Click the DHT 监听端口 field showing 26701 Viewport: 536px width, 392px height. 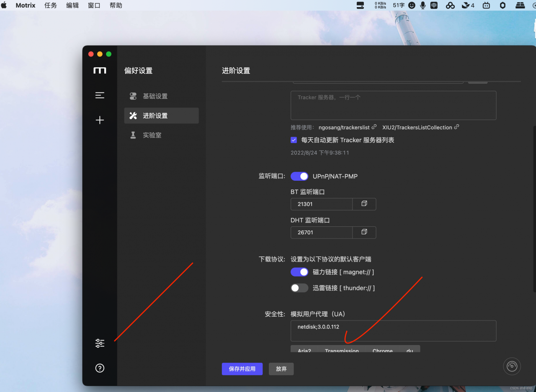pyautogui.click(x=322, y=233)
